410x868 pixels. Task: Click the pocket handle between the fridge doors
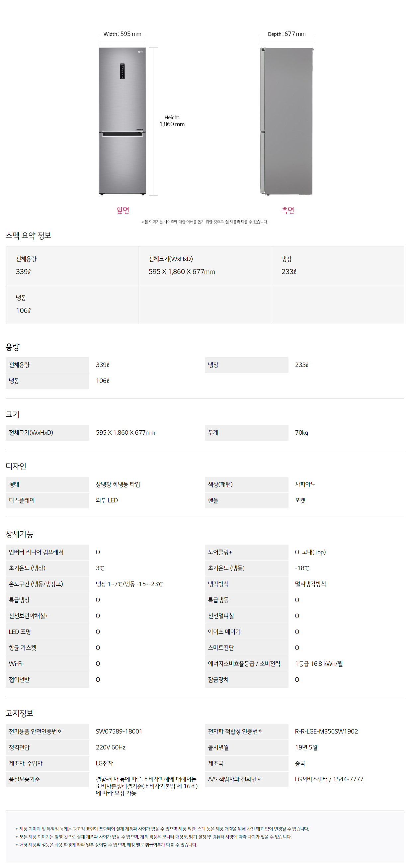click(122, 134)
